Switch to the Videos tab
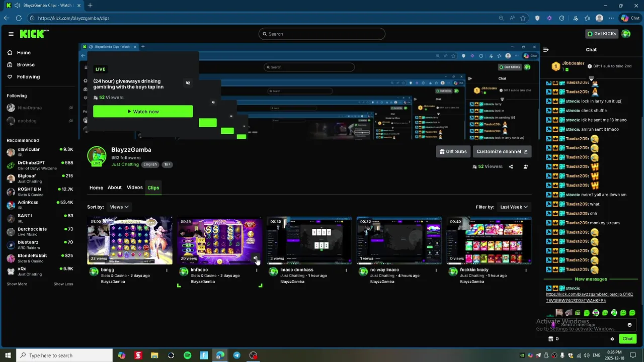The height and width of the screenshot is (362, 644). [x=134, y=188]
